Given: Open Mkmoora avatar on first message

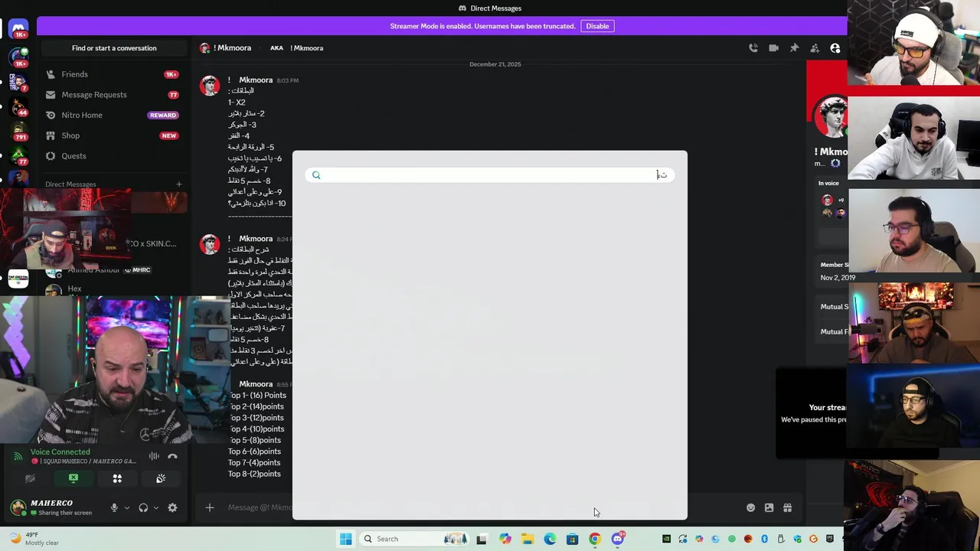Looking at the screenshot, I should pos(210,85).
